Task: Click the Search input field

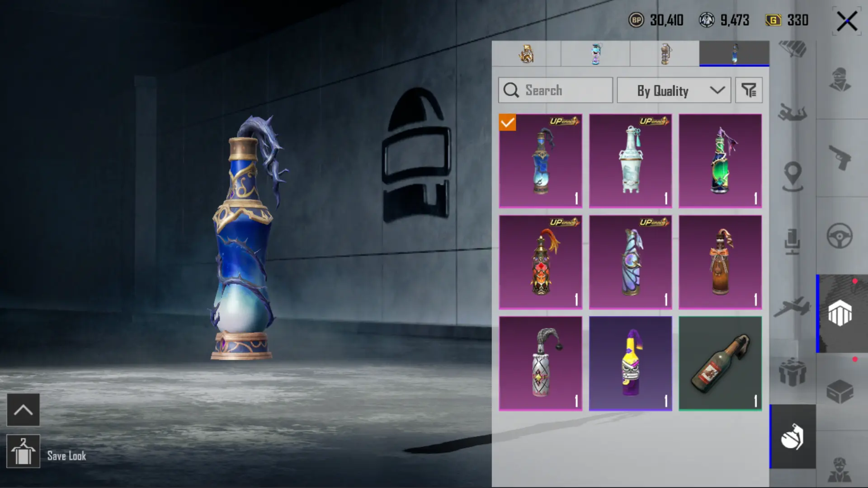Action: tap(556, 90)
